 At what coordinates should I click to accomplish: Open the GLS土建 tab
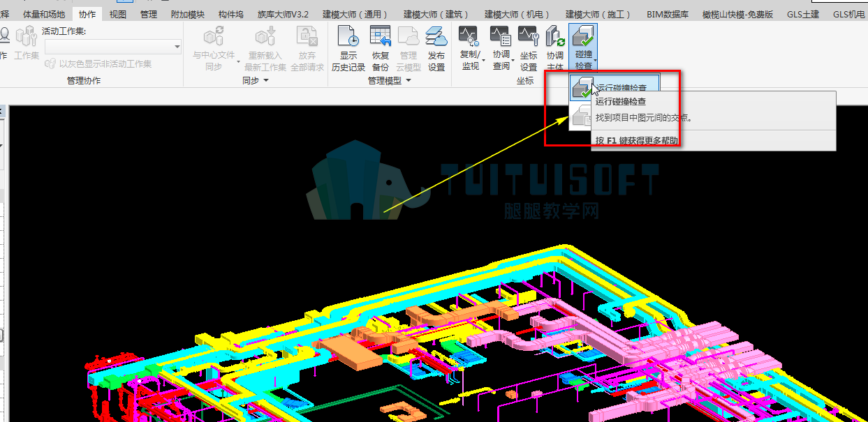tap(802, 14)
